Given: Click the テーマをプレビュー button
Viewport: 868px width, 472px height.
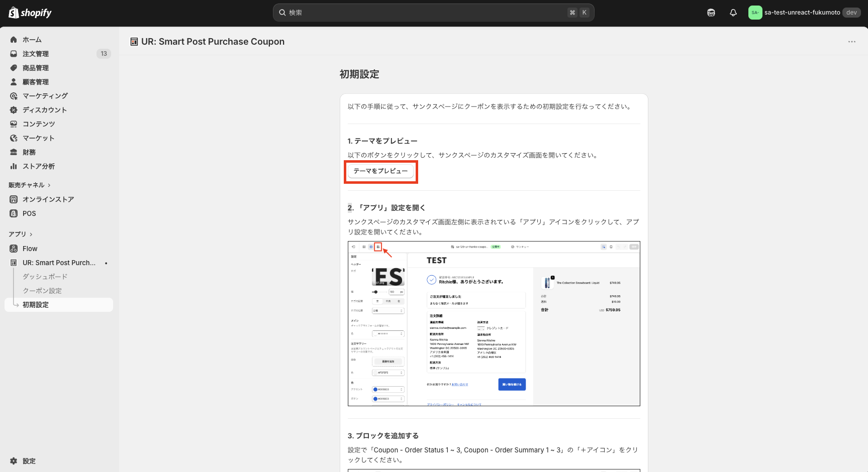Looking at the screenshot, I should [x=380, y=171].
